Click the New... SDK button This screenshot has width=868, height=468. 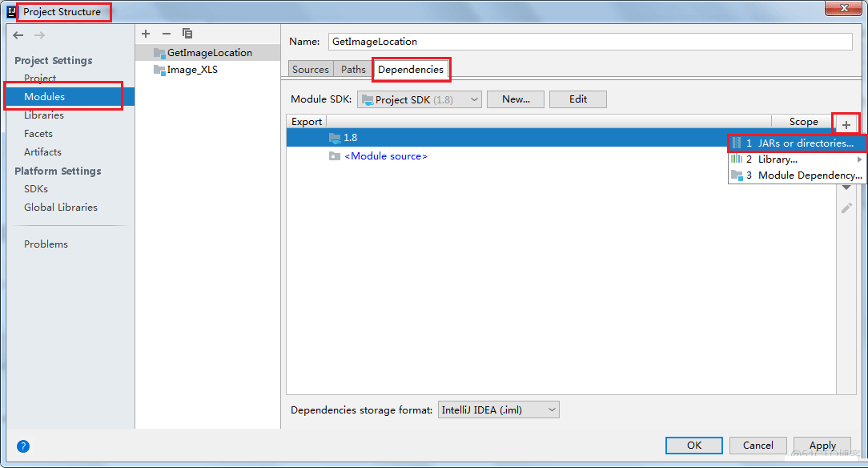pos(516,99)
